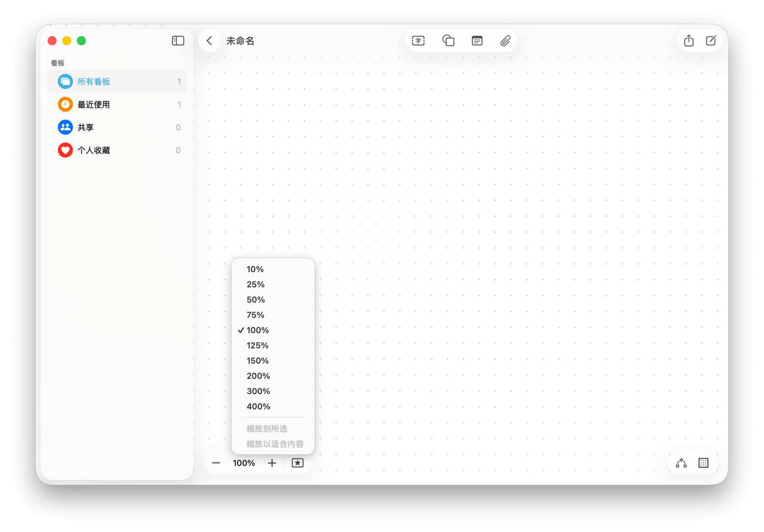Set zoom to 125%
Image resolution: width=764 pixels, height=532 pixels.
(x=273, y=346)
